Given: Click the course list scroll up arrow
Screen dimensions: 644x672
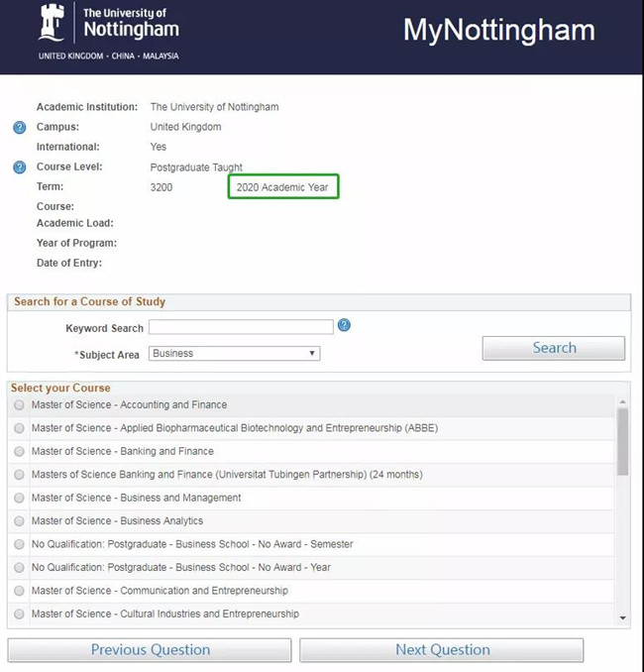Looking at the screenshot, I should click(x=623, y=401).
